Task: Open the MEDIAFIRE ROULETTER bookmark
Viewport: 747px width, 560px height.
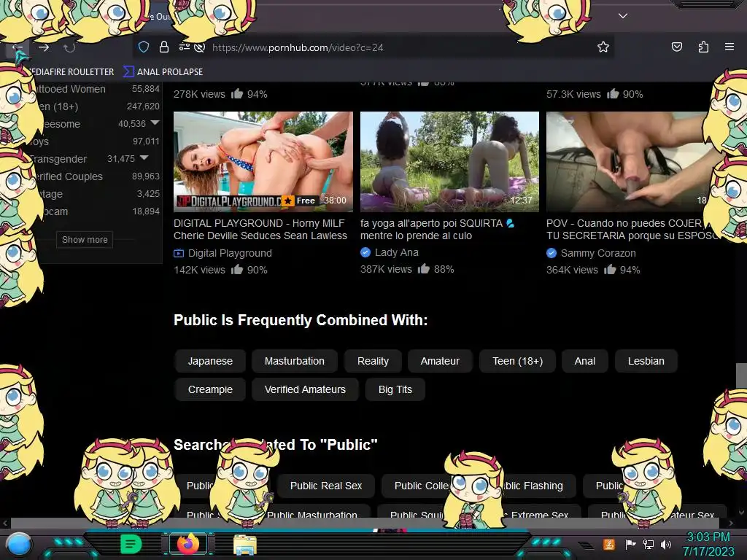Action: (x=71, y=72)
